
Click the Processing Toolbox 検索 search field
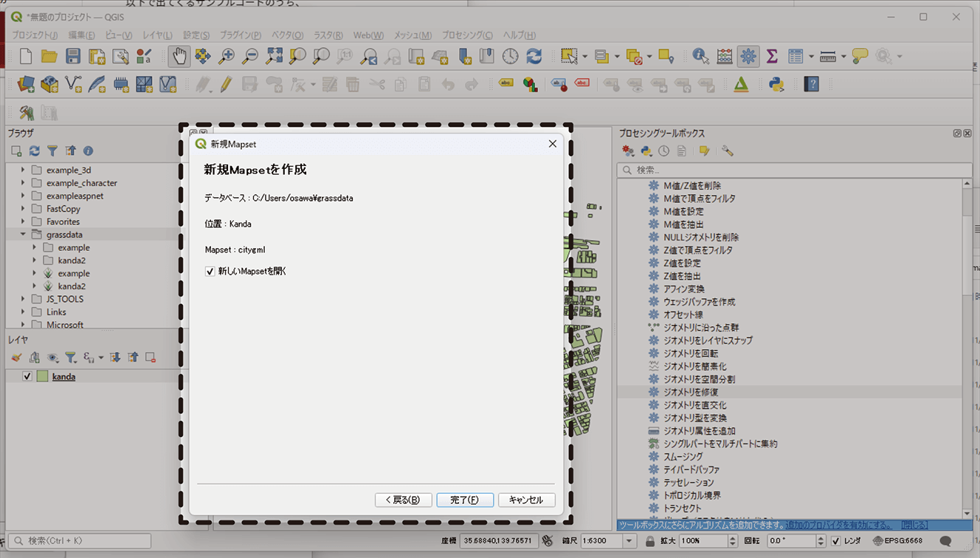pyautogui.click(x=793, y=170)
